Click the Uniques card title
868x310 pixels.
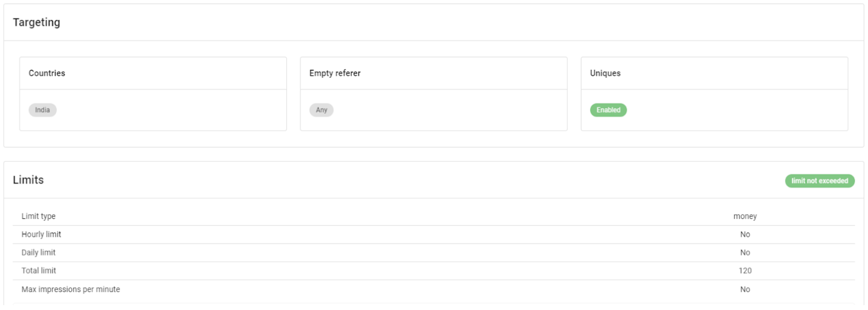coord(605,73)
